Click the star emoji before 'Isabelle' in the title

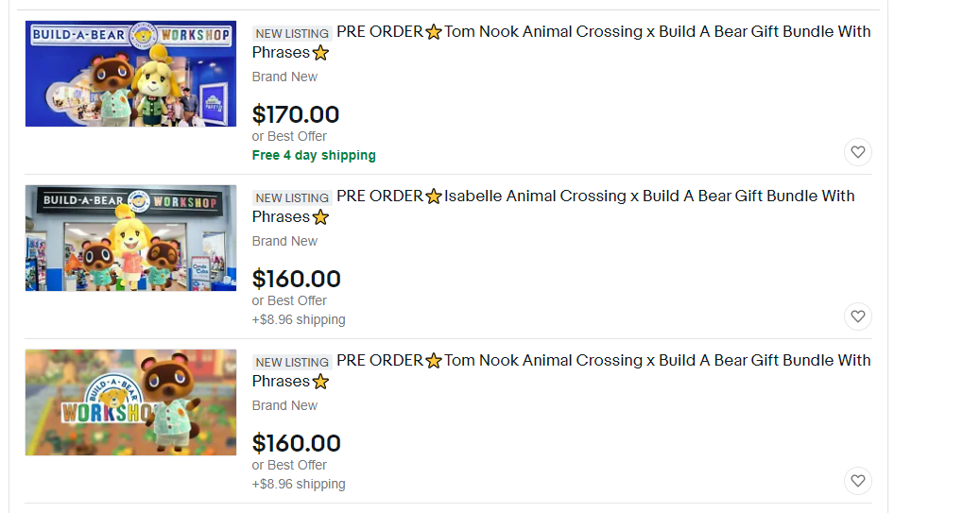coord(434,197)
